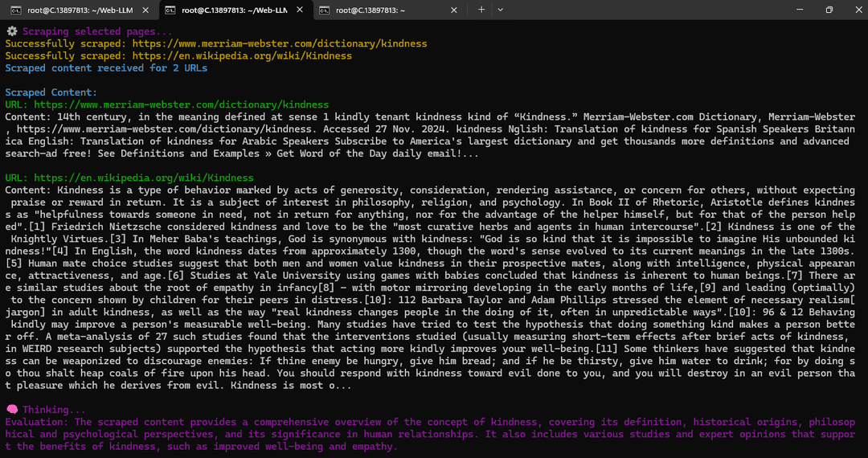Image resolution: width=868 pixels, height=458 pixels.
Task: Click 'Content: 14th century' line
Action: pos(430,117)
